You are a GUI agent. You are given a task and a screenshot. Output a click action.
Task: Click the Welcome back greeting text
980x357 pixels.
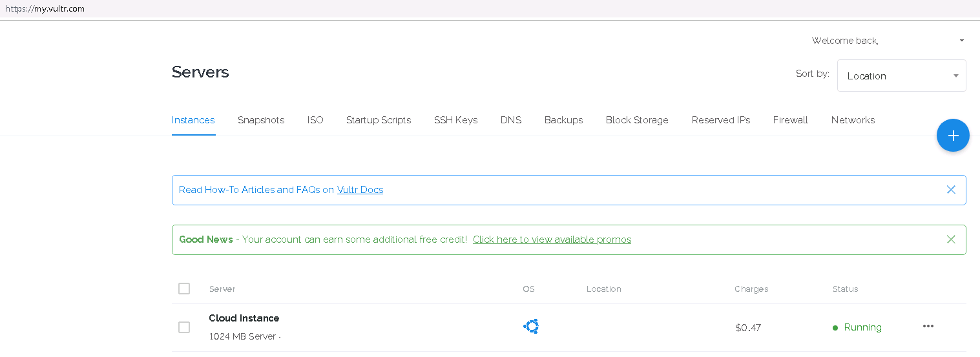click(845, 41)
